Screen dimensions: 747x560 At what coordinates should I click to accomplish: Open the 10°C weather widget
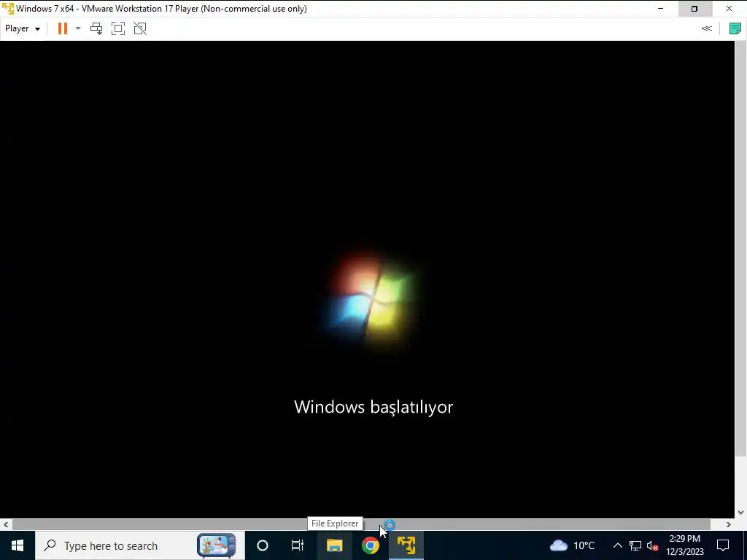pos(572,545)
